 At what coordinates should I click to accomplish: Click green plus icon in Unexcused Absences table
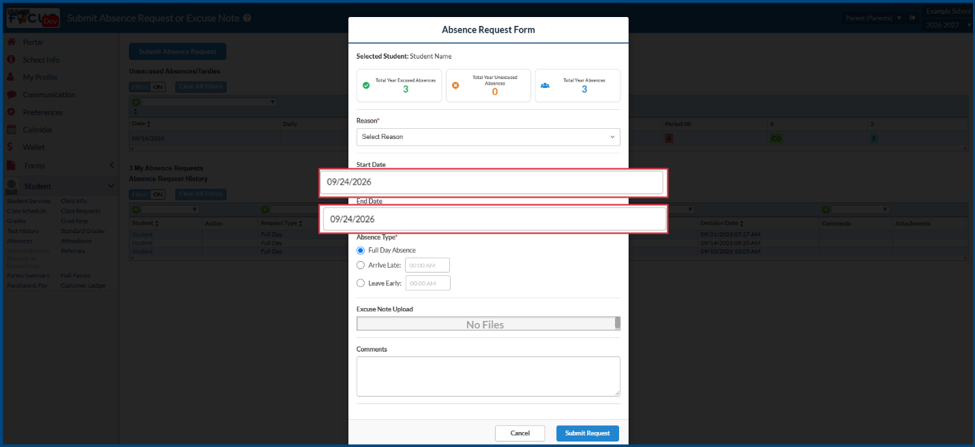pos(136,102)
